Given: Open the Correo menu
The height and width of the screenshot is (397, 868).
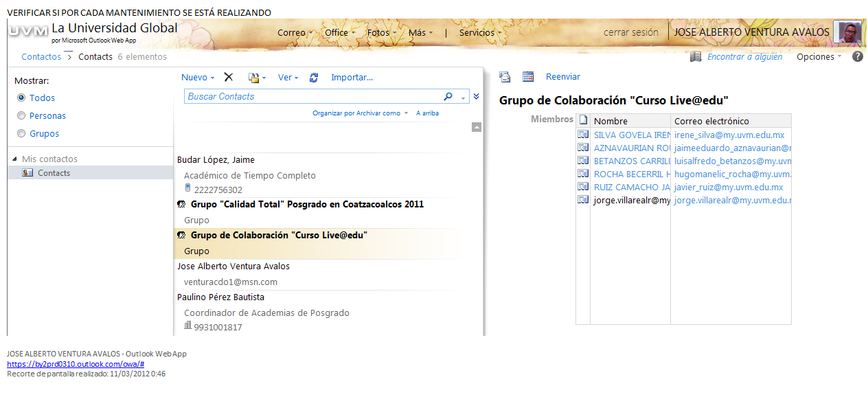Looking at the screenshot, I should click(295, 32).
